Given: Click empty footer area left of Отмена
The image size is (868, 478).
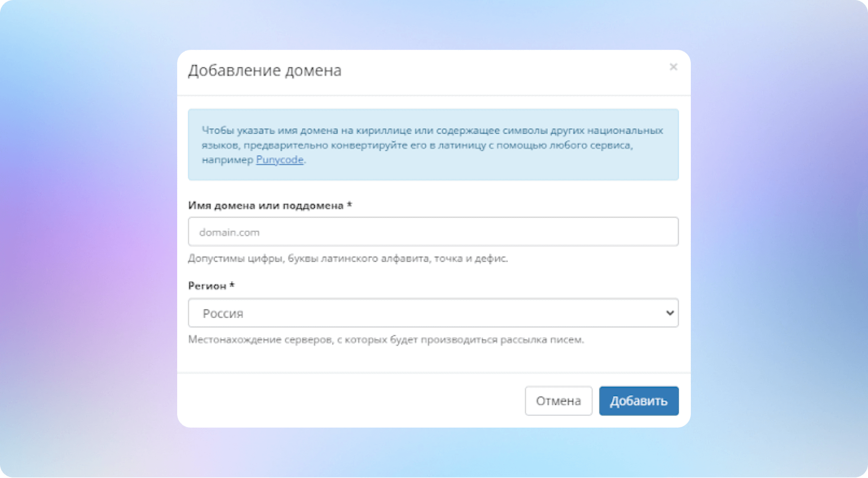Looking at the screenshot, I should tap(347, 401).
